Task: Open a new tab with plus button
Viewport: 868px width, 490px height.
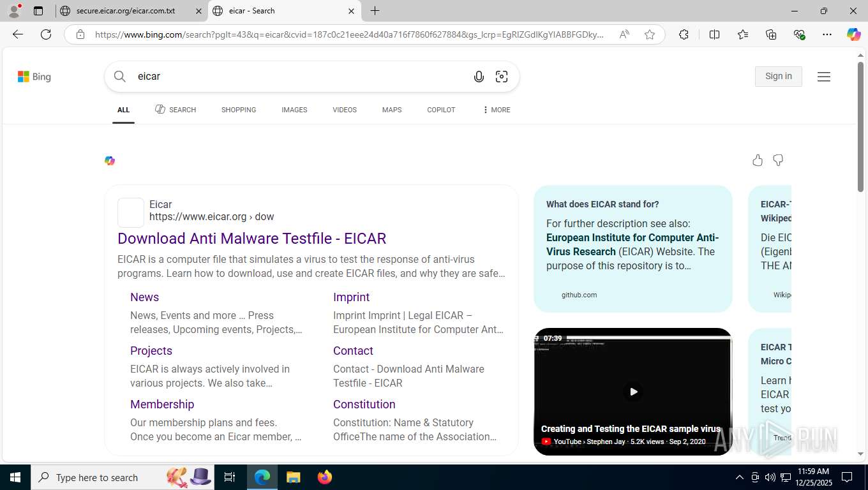Action: pos(375,11)
